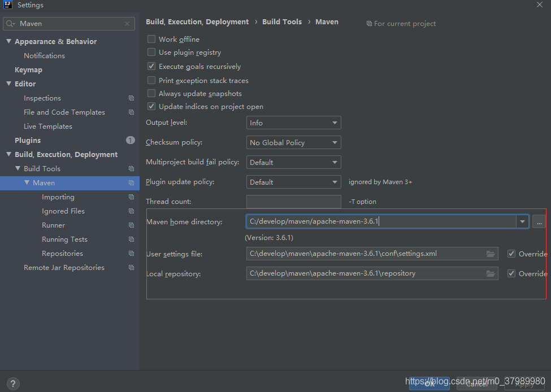Open folder browser for Local repository
Screen dimensions: 551x392
pyautogui.click(x=491, y=273)
